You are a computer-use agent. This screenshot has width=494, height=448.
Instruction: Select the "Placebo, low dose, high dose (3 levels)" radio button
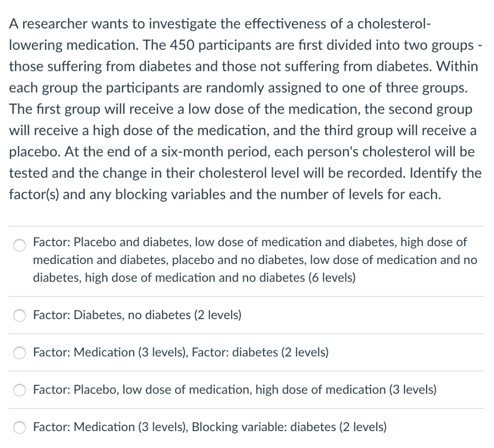click(x=19, y=390)
